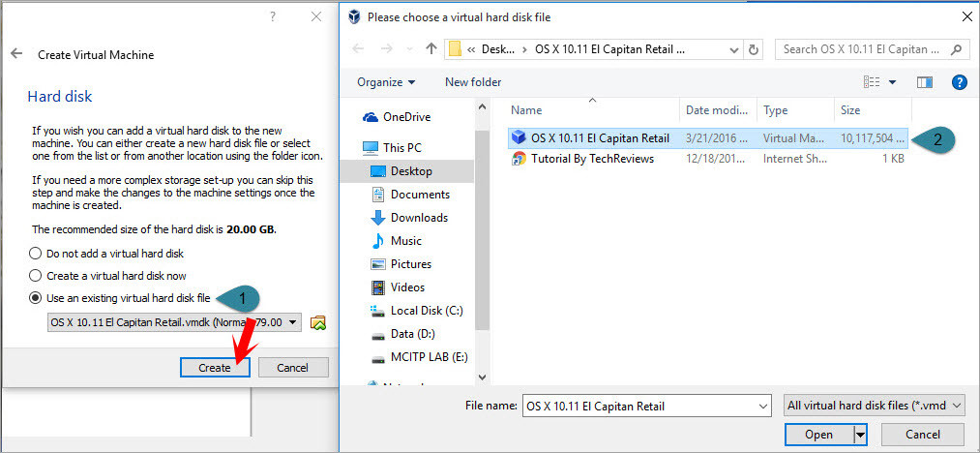Click Desk... segment in address path
The width and height of the screenshot is (980, 453).
(x=499, y=48)
